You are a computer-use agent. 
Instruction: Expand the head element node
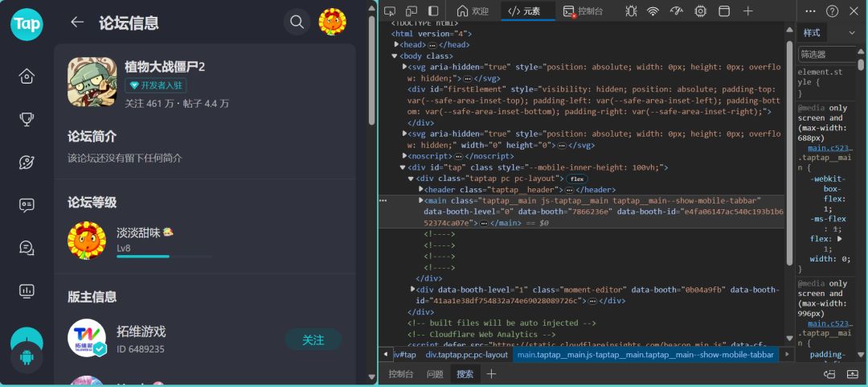click(x=396, y=44)
